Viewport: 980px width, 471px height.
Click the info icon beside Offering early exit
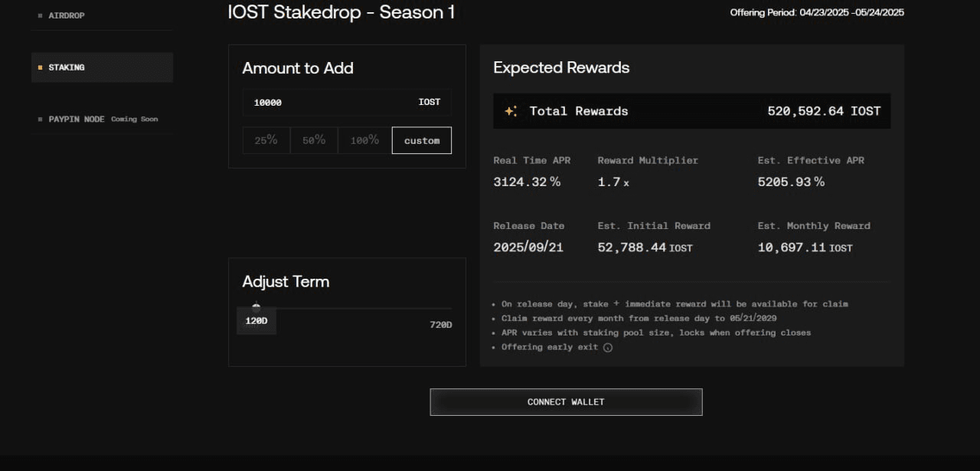coord(608,347)
